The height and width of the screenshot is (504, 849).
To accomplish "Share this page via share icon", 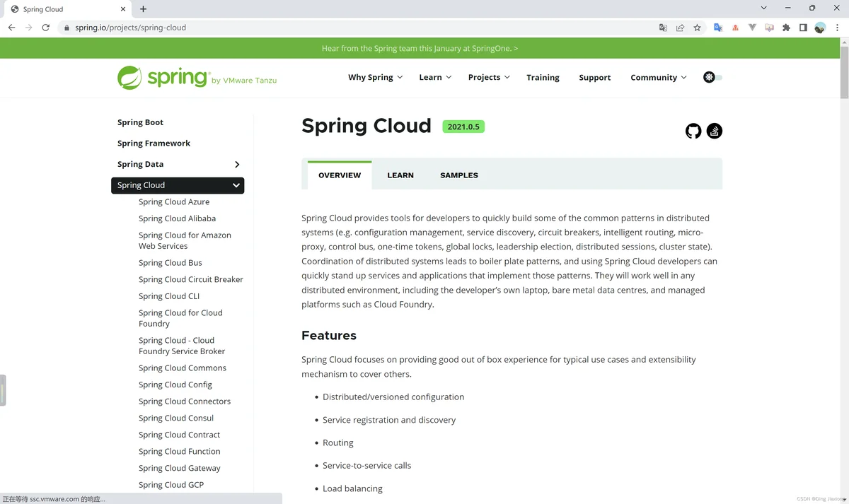I will pos(680,28).
